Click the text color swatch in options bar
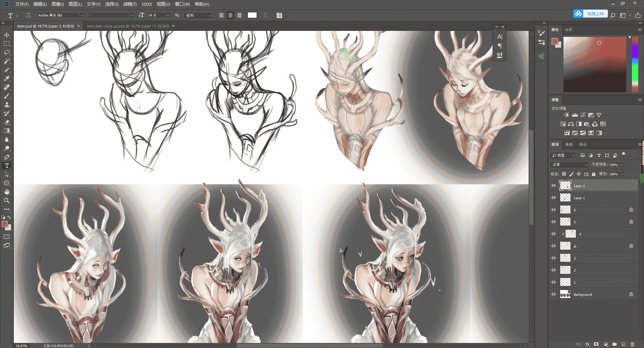The width and height of the screenshot is (644, 348). click(252, 15)
